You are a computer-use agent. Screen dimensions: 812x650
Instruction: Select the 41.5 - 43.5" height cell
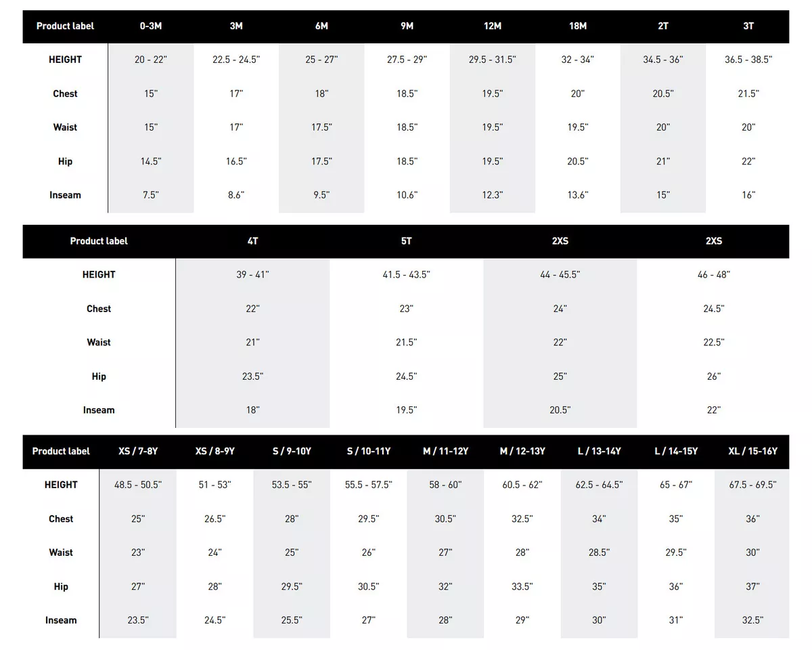pos(406,275)
